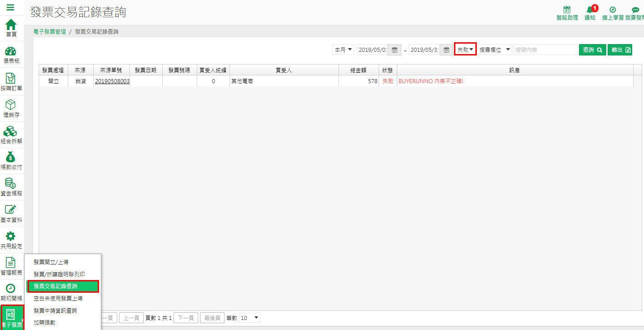
Task: Jump to 最後頁 last page
Action: tap(212, 318)
